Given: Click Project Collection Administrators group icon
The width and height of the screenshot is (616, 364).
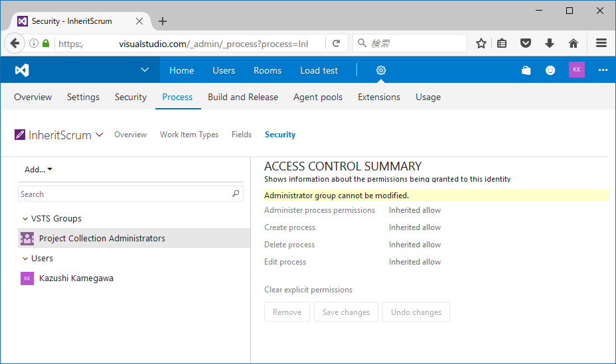Looking at the screenshot, I should (27, 238).
